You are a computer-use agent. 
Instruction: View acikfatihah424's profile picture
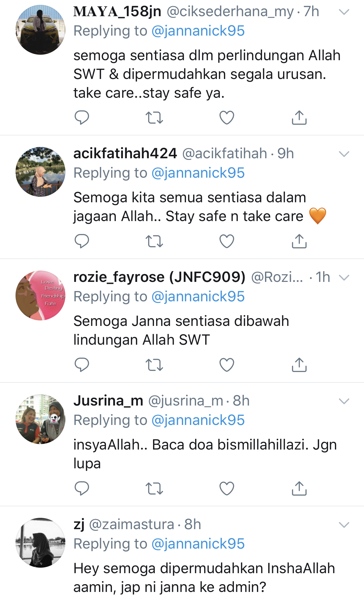40,172
